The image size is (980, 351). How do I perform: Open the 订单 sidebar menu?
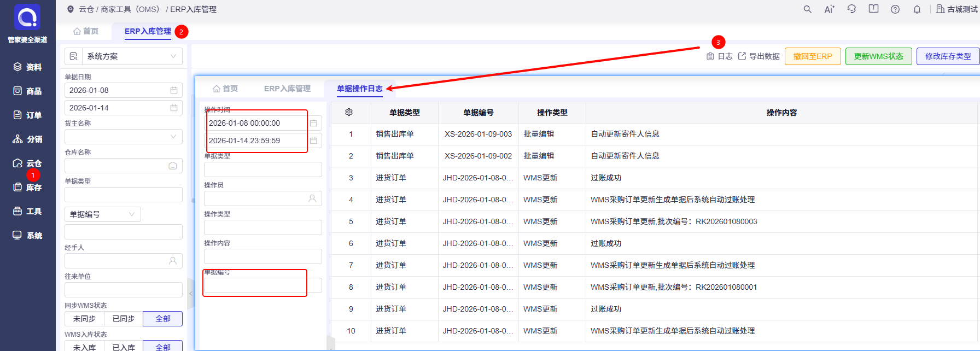[27, 115]
